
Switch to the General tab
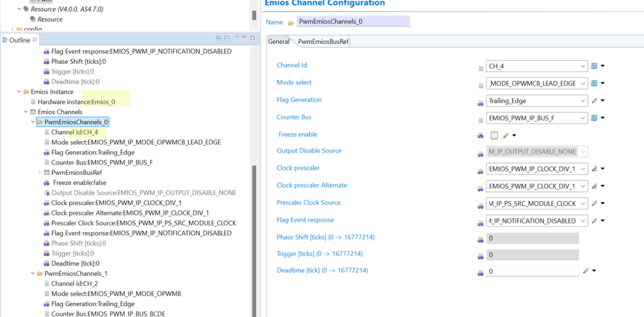click(279, 41)
